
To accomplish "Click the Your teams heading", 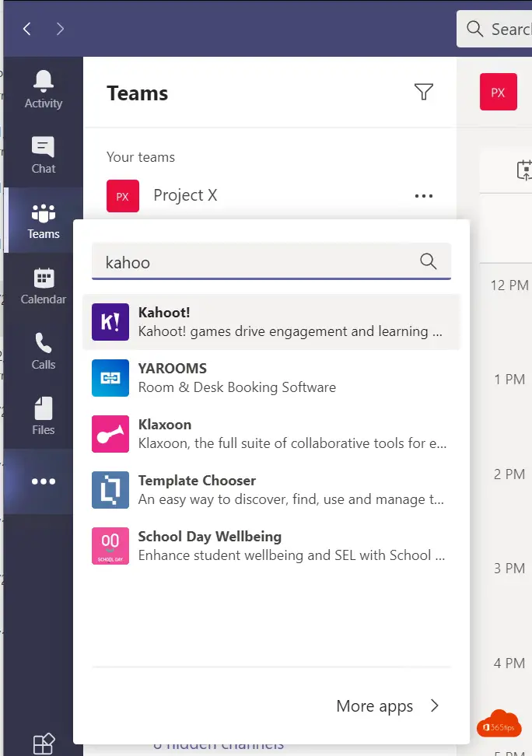I will [x=140, y=157].
